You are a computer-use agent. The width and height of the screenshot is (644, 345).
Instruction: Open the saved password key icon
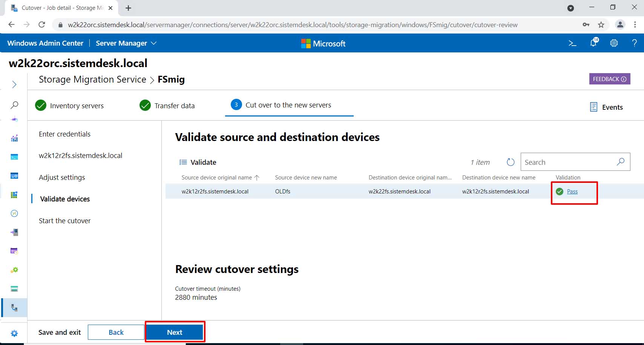click(x=586, y=25)
